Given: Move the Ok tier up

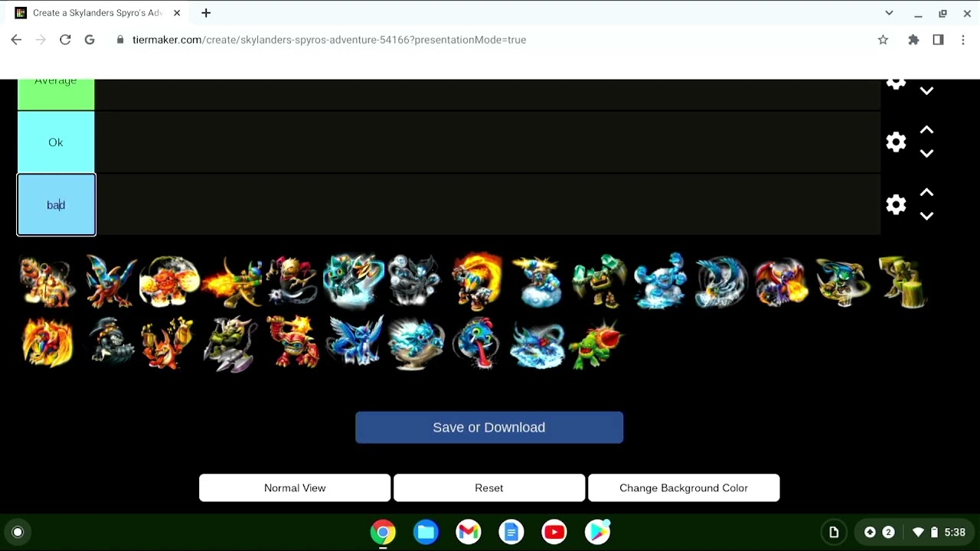Looking at the screenshot, I should (x=926, y=130).
